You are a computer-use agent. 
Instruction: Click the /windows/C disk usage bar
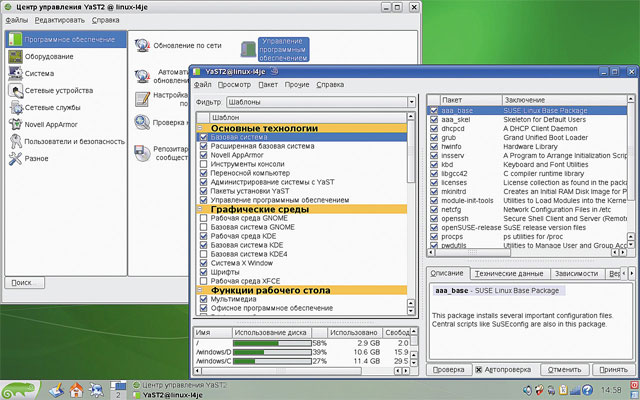(x=272, y=361)
